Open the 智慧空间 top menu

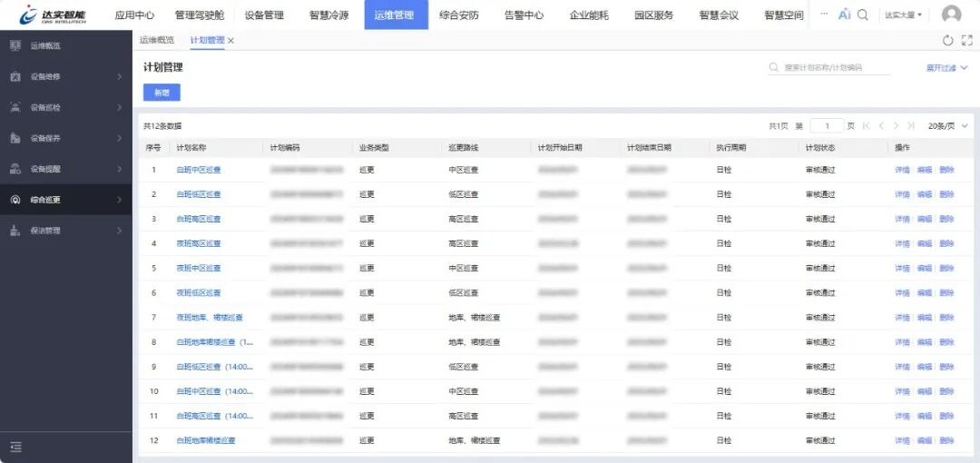tap(784, 15)
